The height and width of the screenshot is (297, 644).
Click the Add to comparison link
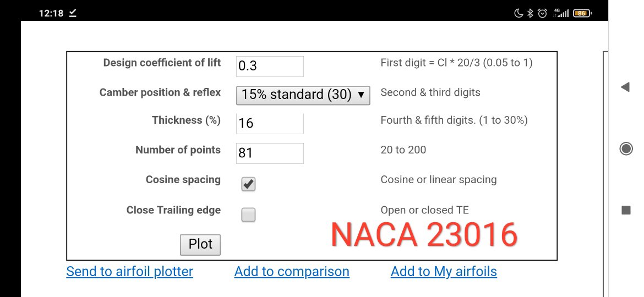tap(292, 272)
